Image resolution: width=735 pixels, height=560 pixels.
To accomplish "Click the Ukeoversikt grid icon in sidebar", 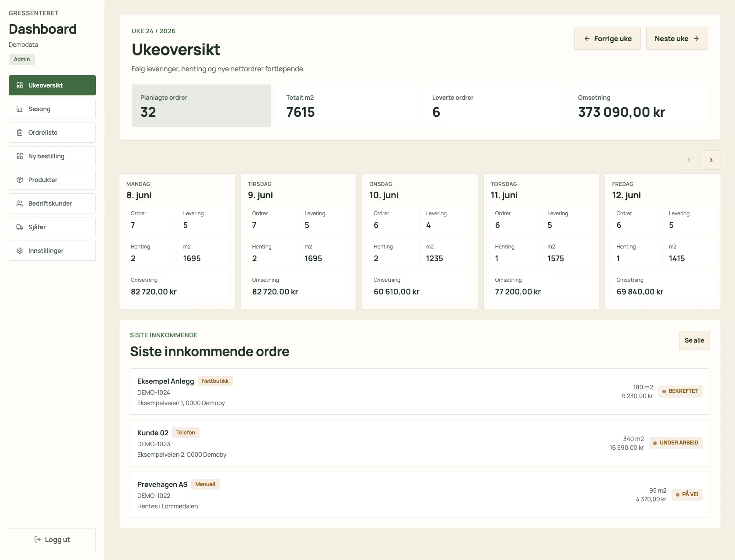I will point(20,85).
